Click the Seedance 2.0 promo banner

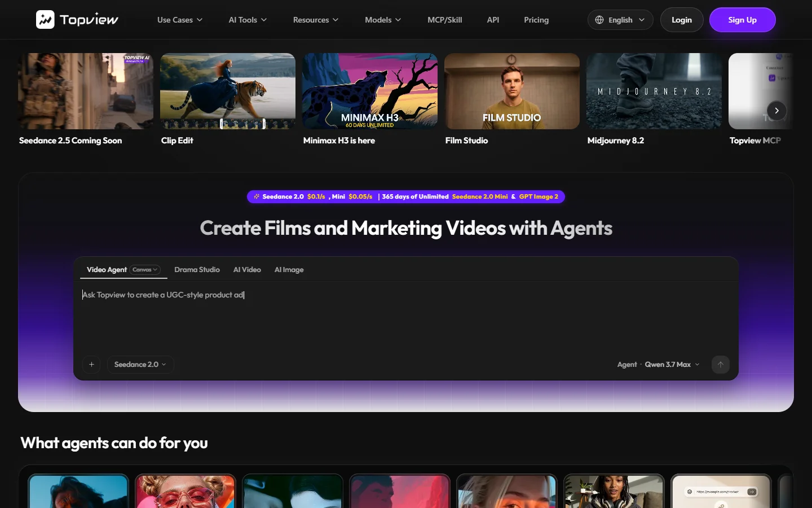(x=406, y=196)
